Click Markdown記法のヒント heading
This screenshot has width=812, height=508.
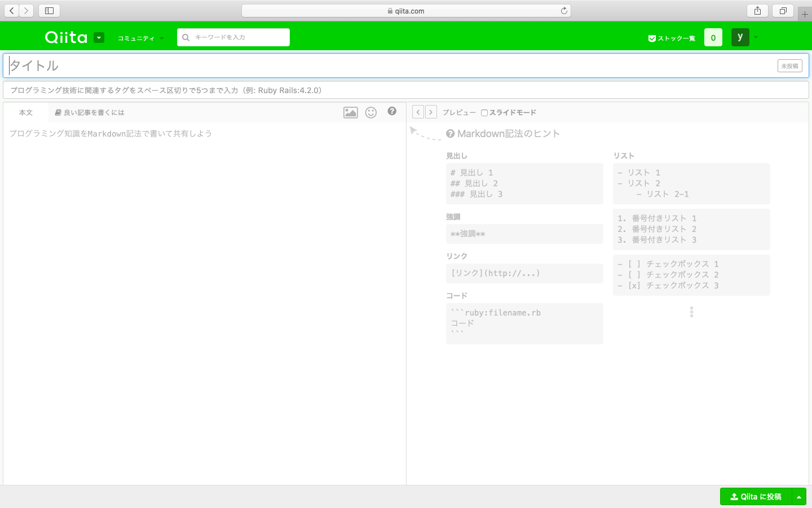[x=503, y=134]
